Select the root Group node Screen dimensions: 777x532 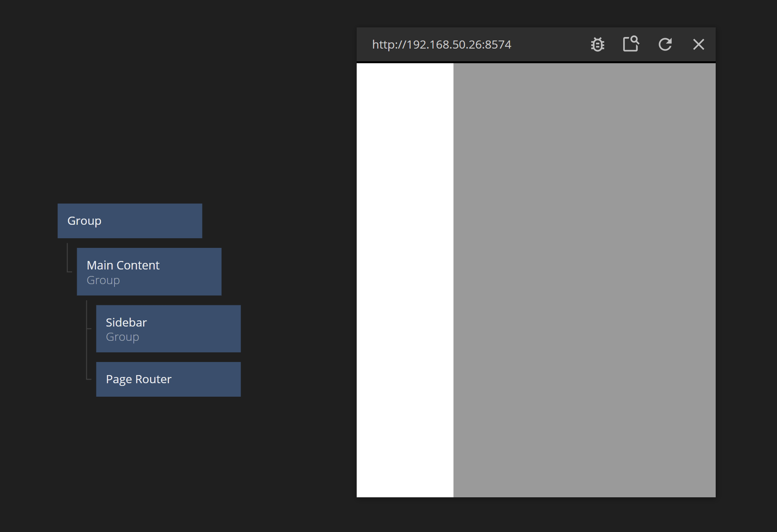130,221
